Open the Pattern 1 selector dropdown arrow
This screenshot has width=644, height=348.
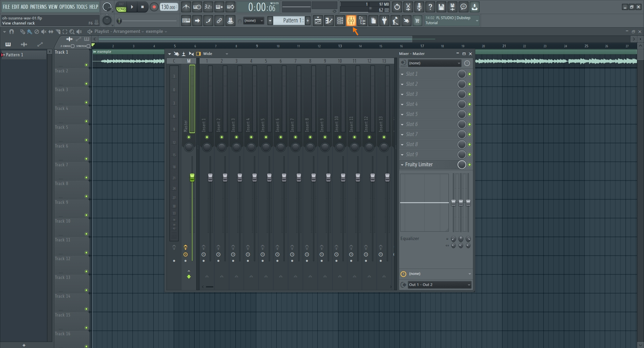[x=270, y=21]
